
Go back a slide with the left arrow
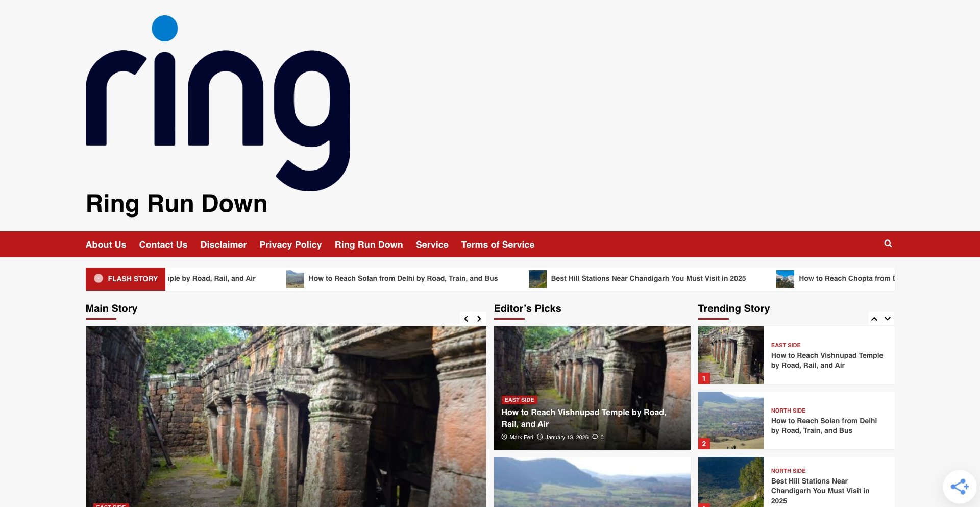coord(466,318)
